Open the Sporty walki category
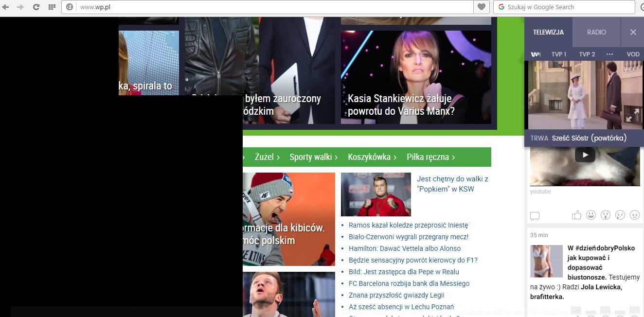 click(x=314, y=157)
